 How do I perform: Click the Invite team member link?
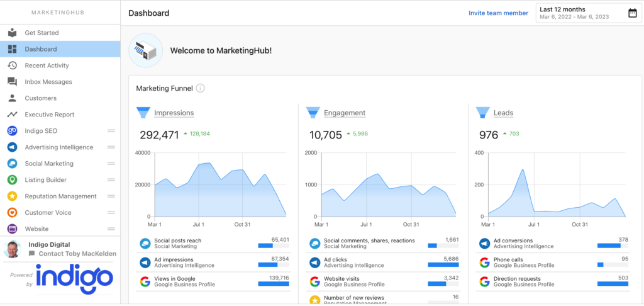[x=498, y=13]
